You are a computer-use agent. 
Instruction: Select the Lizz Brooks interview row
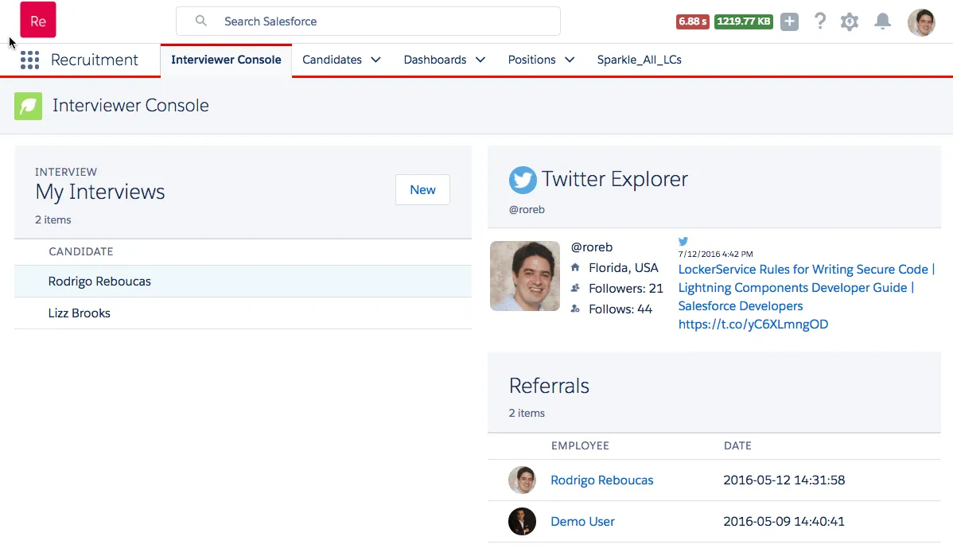243,313
